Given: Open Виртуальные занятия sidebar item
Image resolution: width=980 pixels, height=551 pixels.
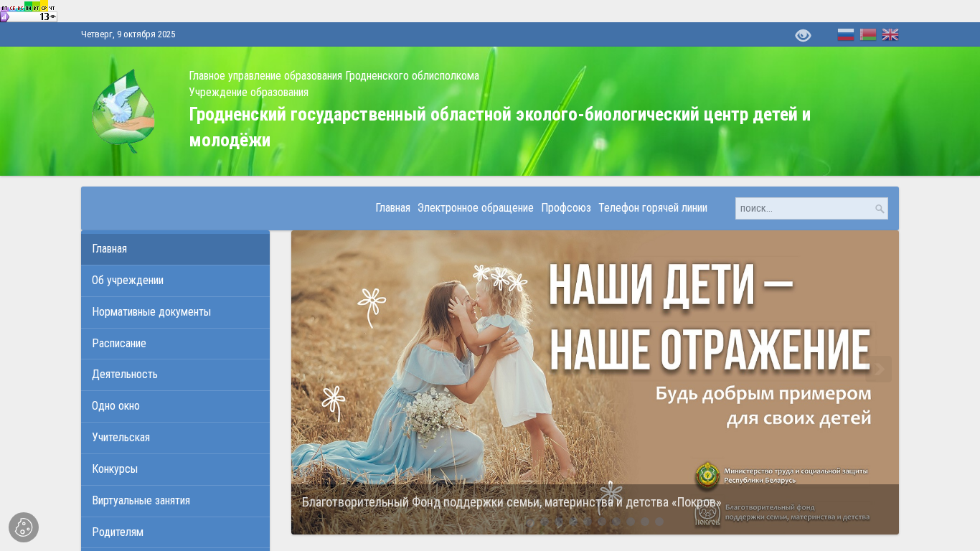Looking at the screenshot, I should coord(175,501).
